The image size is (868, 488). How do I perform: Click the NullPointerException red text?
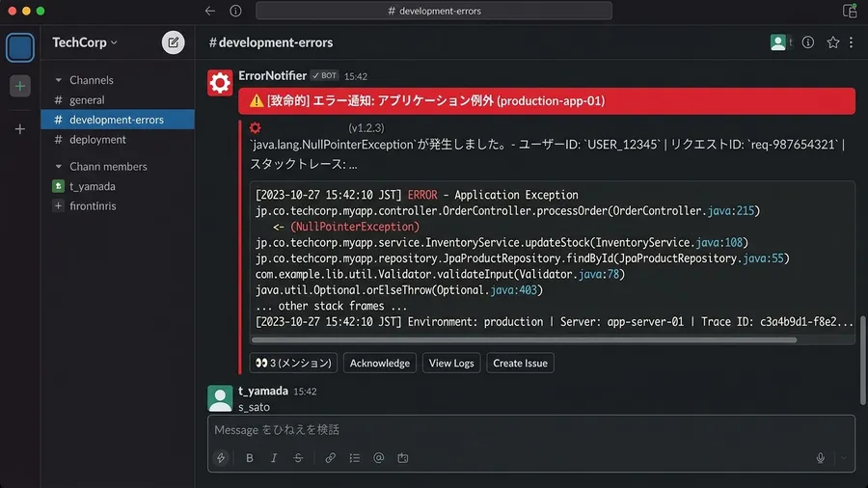point(355,227)
